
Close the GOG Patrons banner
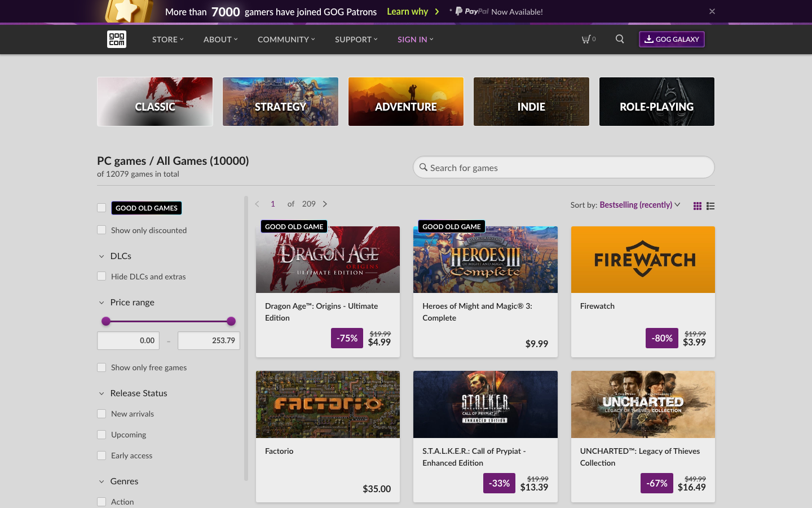coord(712,11)
